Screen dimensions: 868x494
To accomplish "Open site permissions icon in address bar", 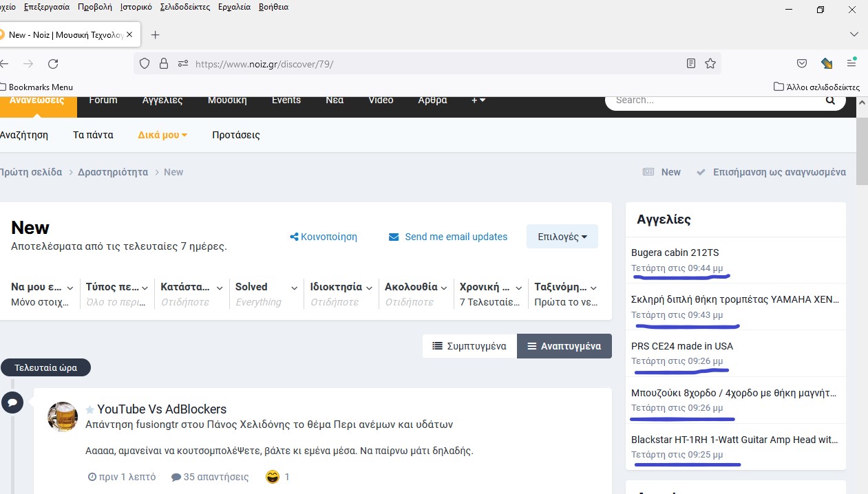I will click(183, 63).
